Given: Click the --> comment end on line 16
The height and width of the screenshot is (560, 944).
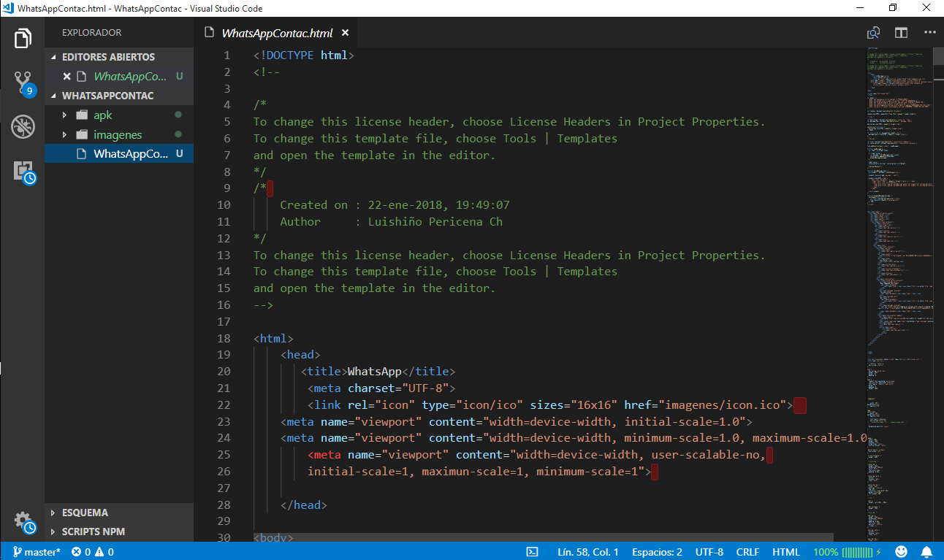Looking at the screenshot, I should click(x=263, y=305).
